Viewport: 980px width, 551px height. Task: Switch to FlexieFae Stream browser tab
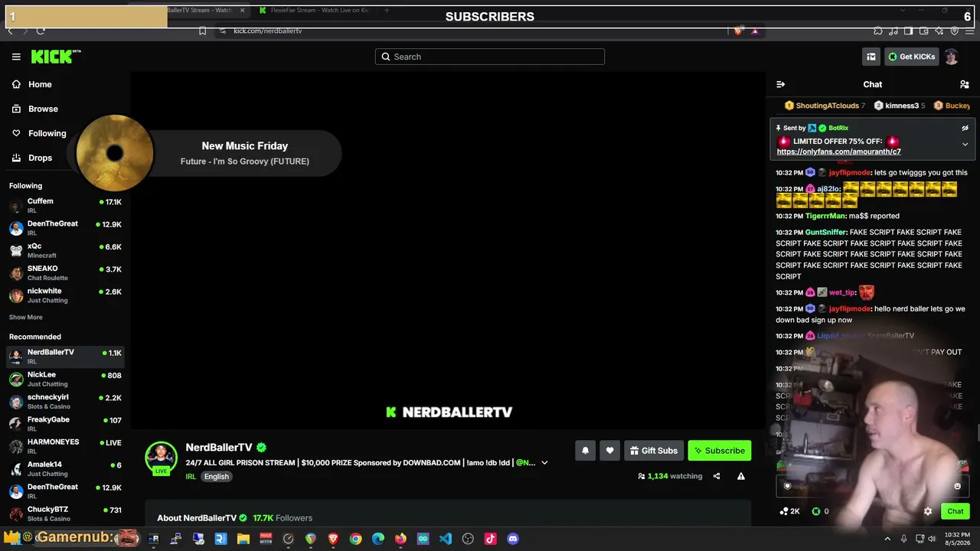[315, 10]
